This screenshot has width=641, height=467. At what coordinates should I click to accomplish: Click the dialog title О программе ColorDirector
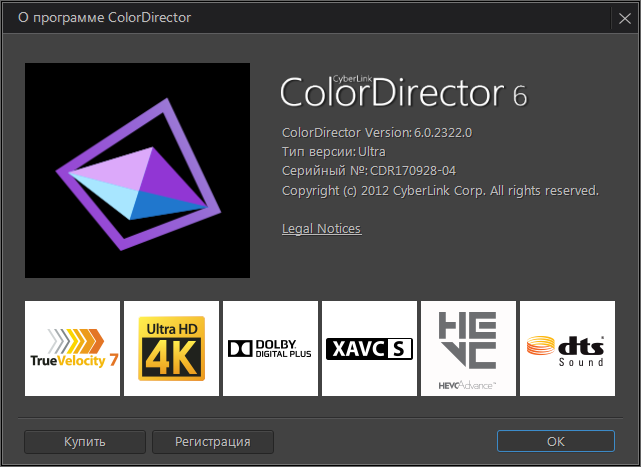pos(104,18)
